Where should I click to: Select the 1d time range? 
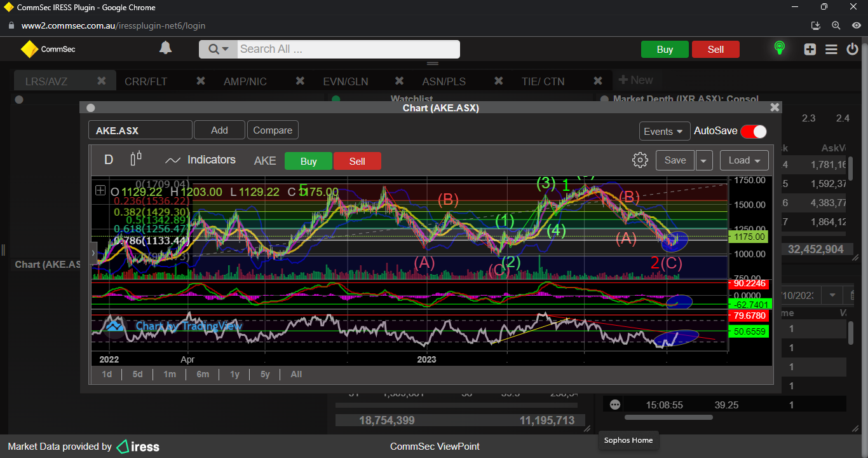pyautogui.click(x=107, y=374)
